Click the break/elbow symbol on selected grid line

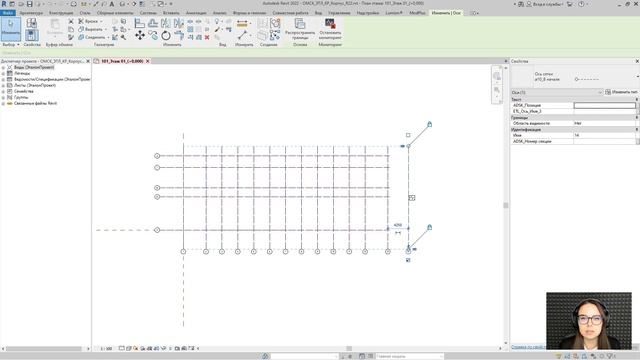coord(412,198)
